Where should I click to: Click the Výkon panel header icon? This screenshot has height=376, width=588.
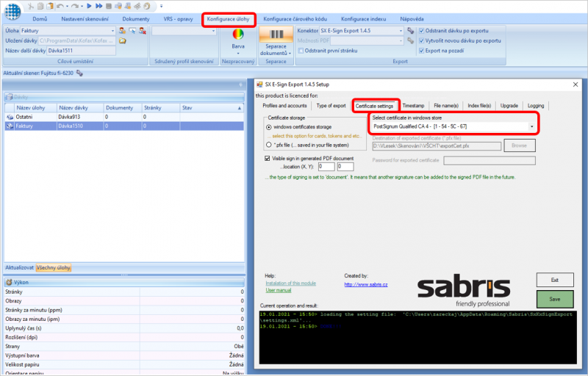[9, 283]
